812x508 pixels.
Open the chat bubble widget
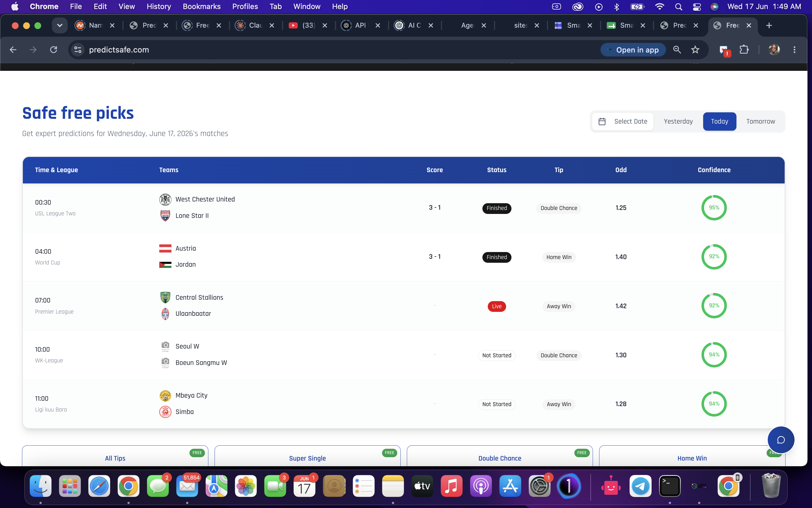pos(781,440)
